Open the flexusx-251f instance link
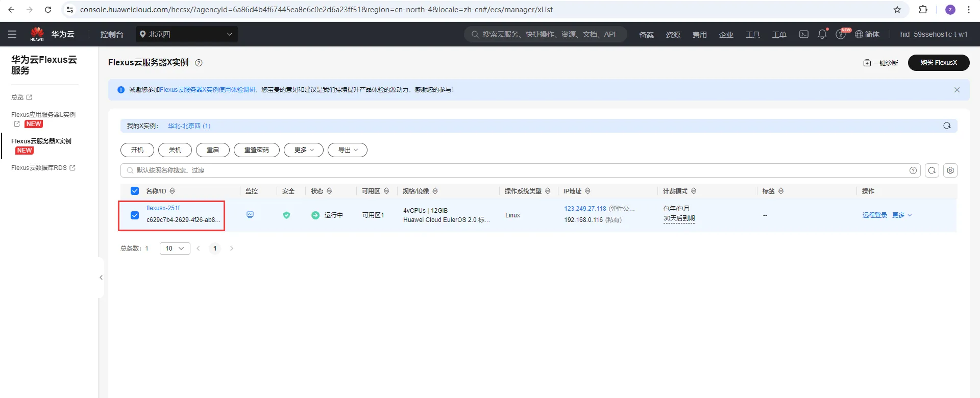 point(163,208)
